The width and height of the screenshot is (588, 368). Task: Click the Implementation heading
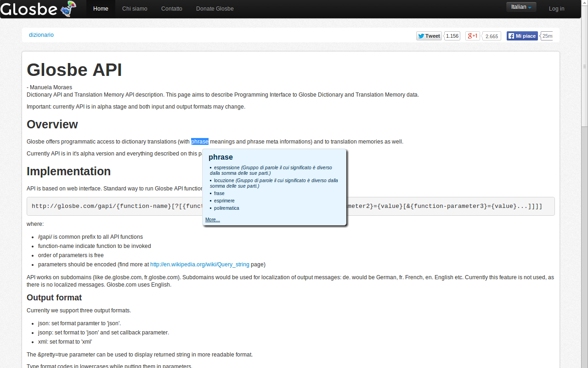[x=69, y=172]
